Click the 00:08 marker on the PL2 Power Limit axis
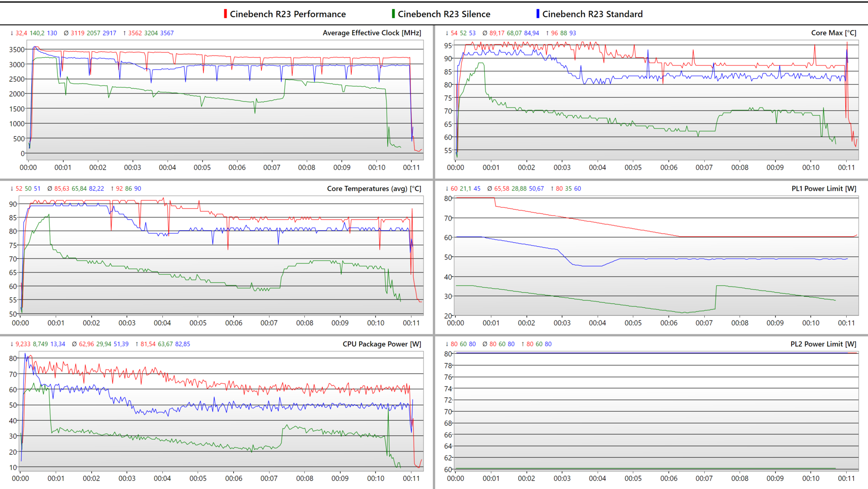868x489 pixels. tap(740, 478)
